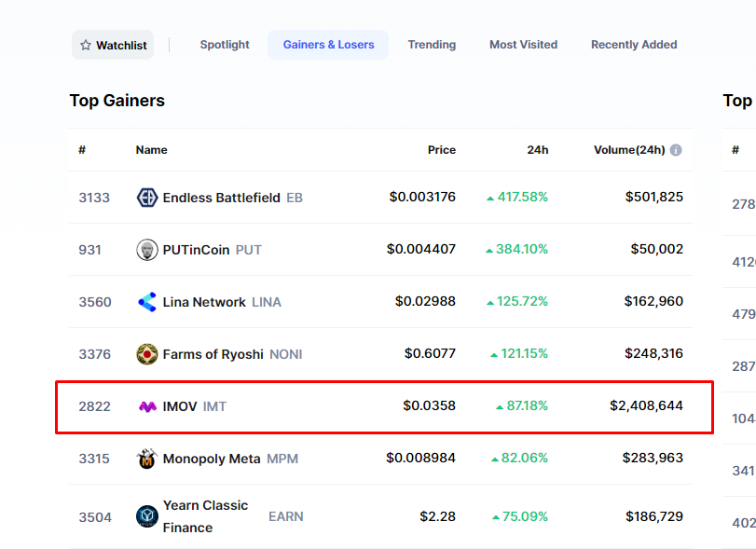Viewport: 756px width, 549px height.
Task: Click the NONI ticker symbol
Action: pos(286,354)
